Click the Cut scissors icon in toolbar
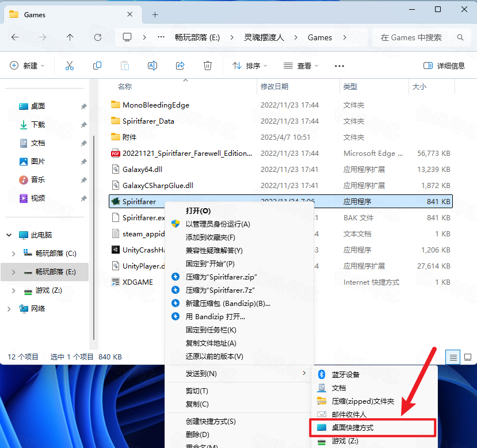The image size is (477, 448). 70,66
